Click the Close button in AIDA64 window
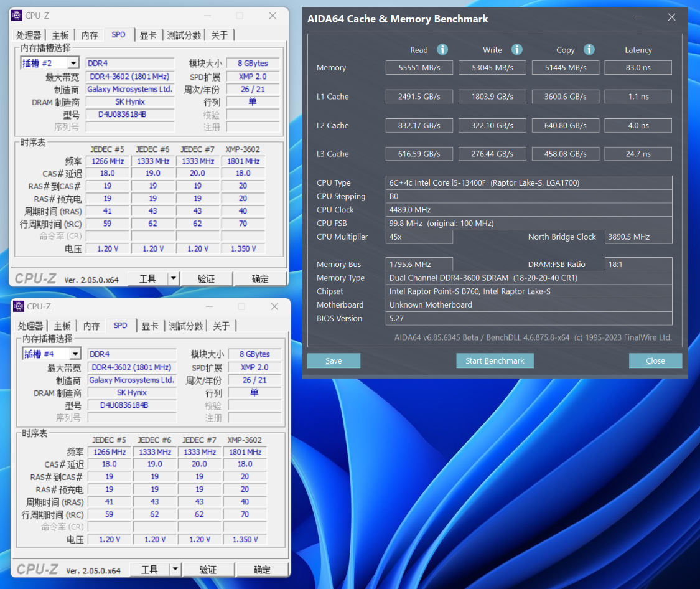The height and width of the screenshot is (589, 700). [x=655, y=361]
